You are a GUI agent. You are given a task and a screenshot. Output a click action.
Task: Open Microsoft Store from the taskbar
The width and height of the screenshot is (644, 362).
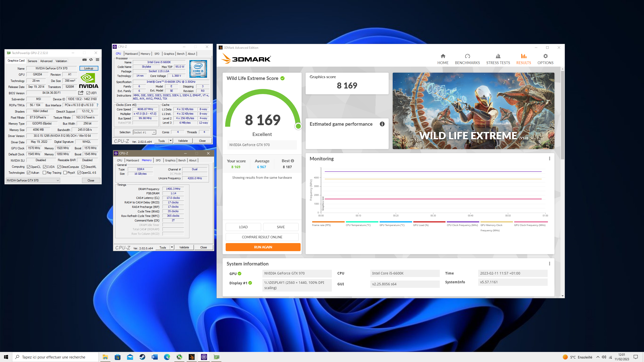[117, 357]
